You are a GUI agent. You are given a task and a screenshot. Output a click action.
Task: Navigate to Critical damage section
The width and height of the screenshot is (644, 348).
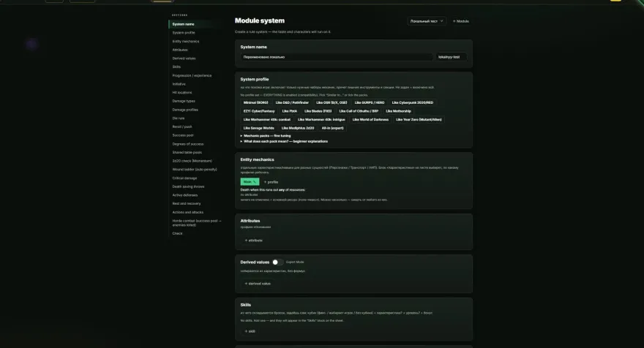tap(184, 178)
